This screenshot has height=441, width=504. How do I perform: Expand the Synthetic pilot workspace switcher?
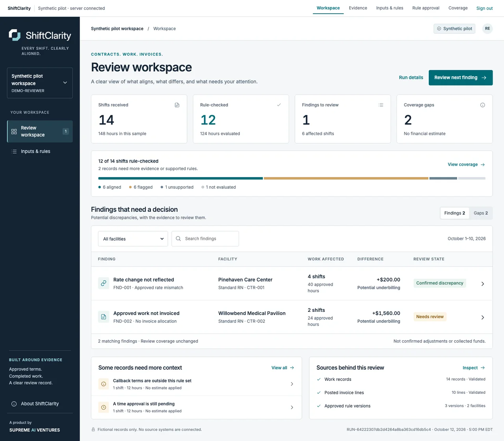tap(40, 83)
